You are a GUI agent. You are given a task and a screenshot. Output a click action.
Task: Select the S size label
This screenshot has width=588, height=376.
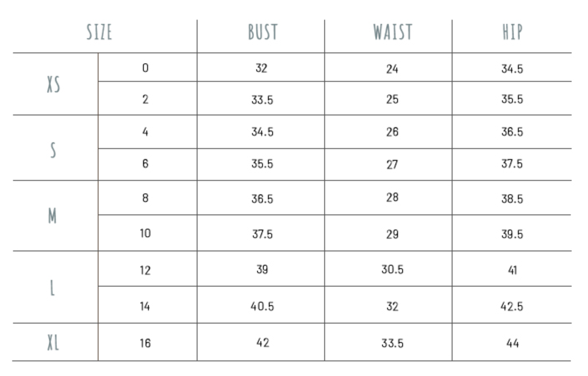(53, 150)
